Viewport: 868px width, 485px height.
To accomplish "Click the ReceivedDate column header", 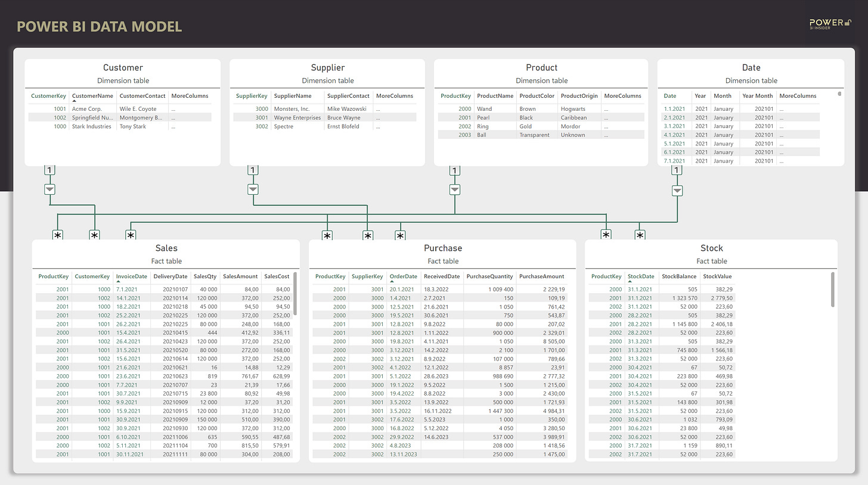I will coord(442,276).
